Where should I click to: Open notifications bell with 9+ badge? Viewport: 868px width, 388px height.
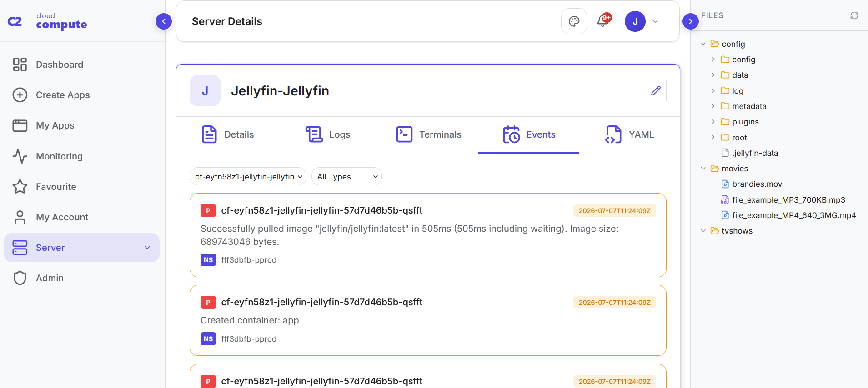604,20
